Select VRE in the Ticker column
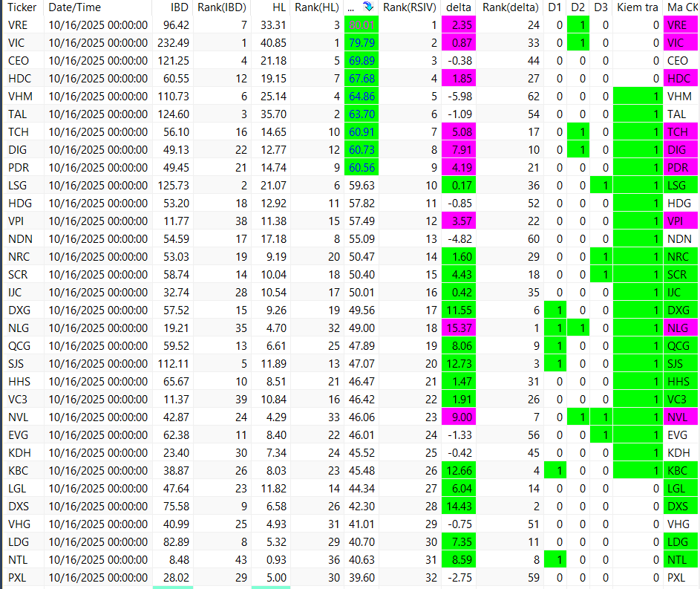The height and width of the screenshot is (589, 700). coord(18,25)
